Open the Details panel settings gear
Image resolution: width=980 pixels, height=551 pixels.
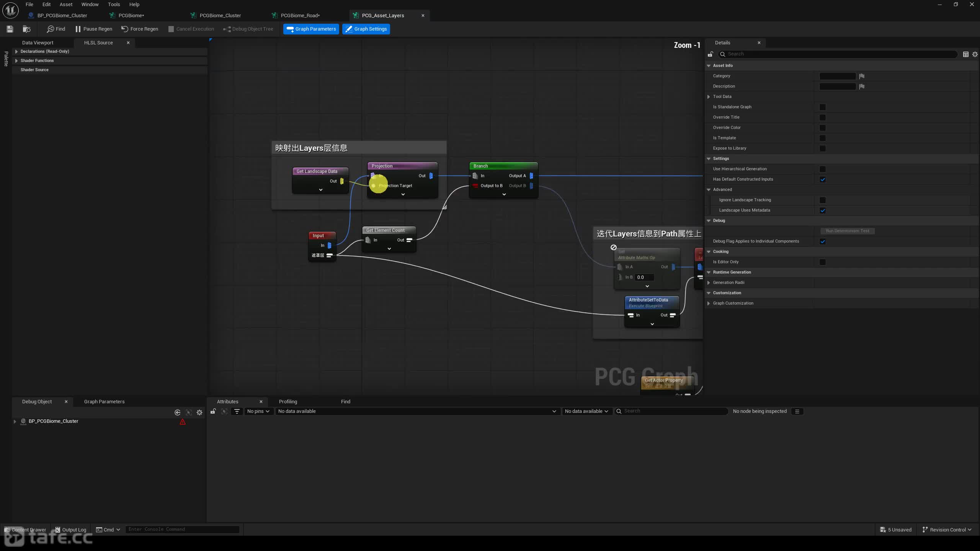(x=975, y=54)
